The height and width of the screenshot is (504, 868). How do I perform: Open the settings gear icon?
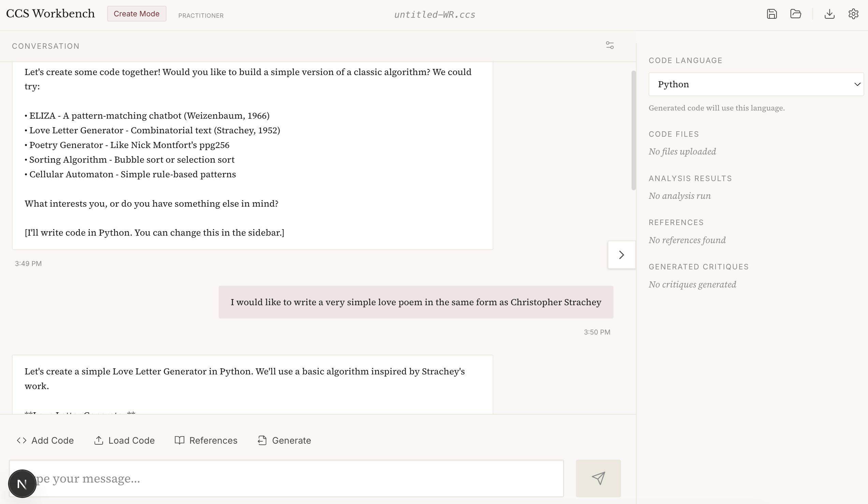(853, 14)
